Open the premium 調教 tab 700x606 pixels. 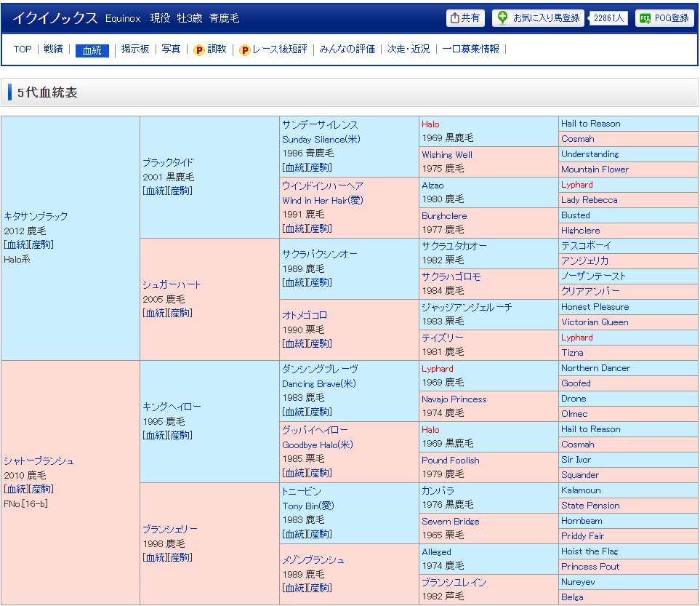[x=210, y=49]
